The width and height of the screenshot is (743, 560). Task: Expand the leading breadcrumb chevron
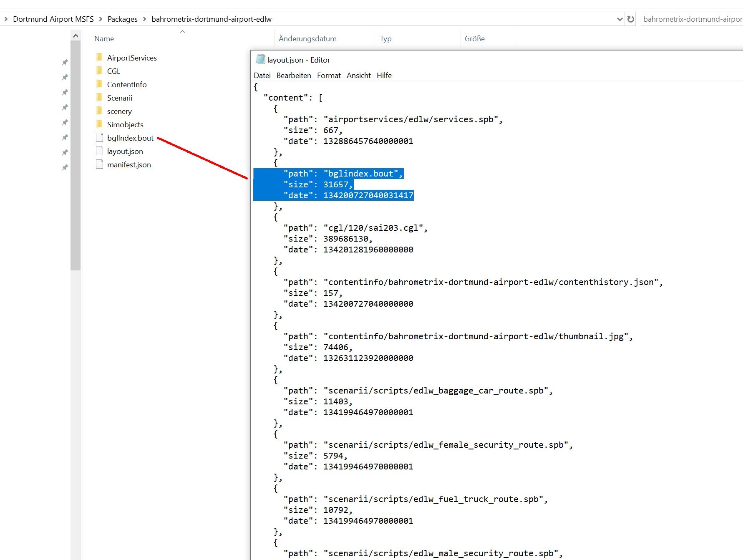click(6, 19)
